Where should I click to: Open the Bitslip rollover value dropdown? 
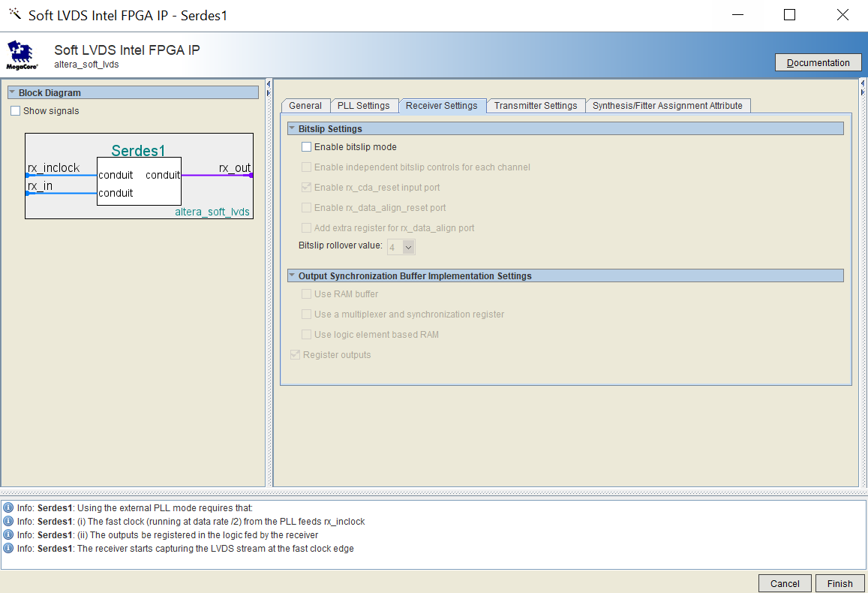coord(408,247)
